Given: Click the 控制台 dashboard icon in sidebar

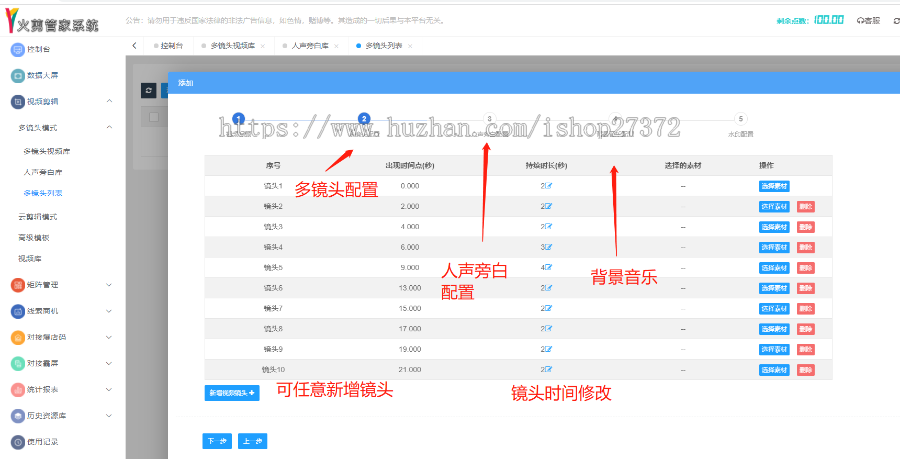Looking at the screenshot, I should pyautogui.click(x=17, y=50).
